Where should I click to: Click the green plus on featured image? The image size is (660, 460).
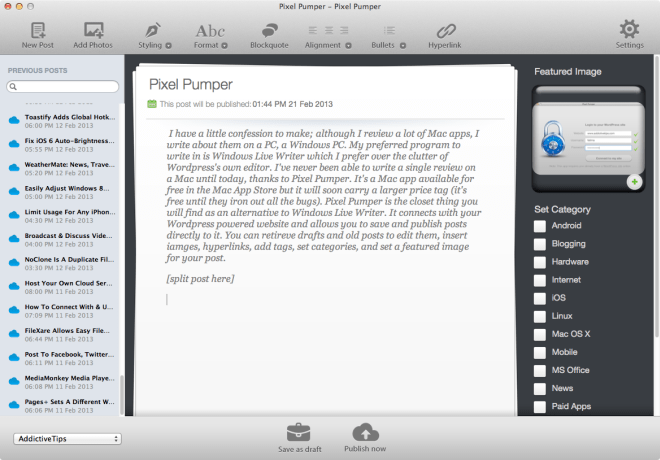click(634, 182)
